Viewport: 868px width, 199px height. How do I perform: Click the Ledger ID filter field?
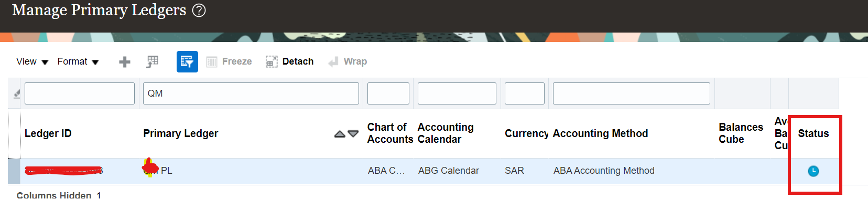[x=80, y=93]
